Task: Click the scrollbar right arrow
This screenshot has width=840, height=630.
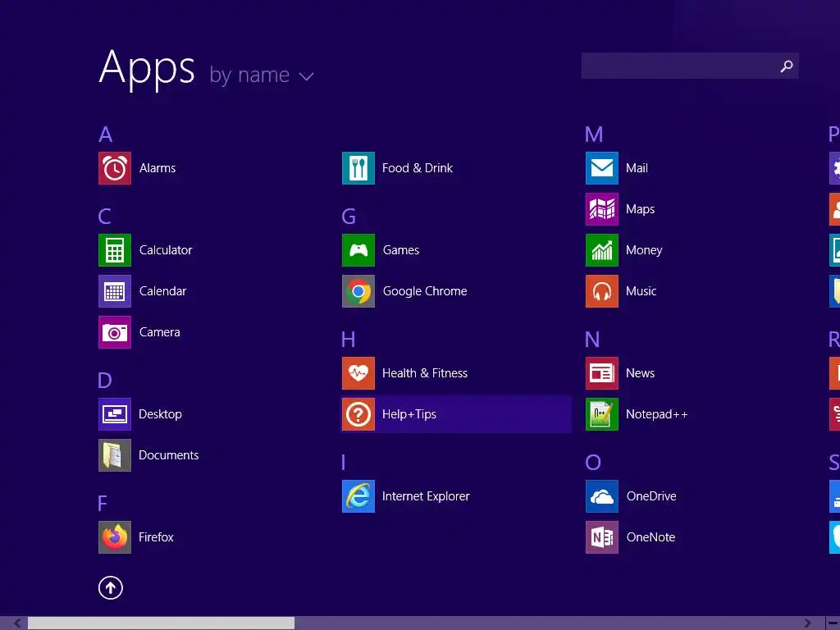Action: [x=807, y=623]
